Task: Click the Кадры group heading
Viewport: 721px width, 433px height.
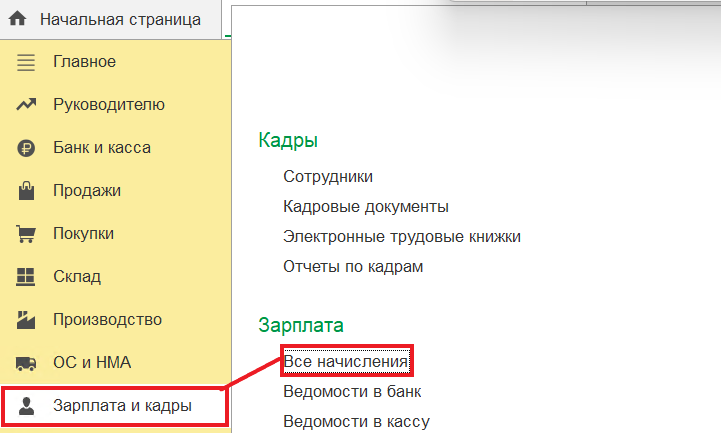Action: coord(288,140)
